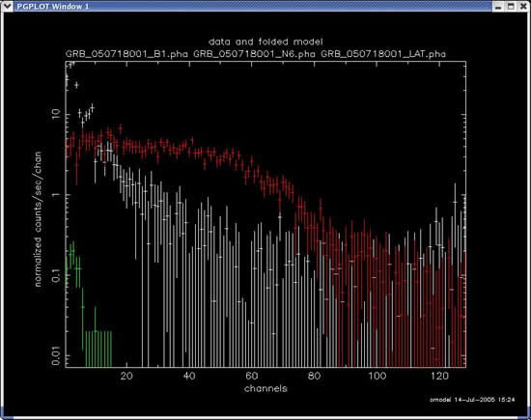This screenshot has width=531, height=420.
Task: Maximize the PGPLOT window
Action: click(511, 7)
